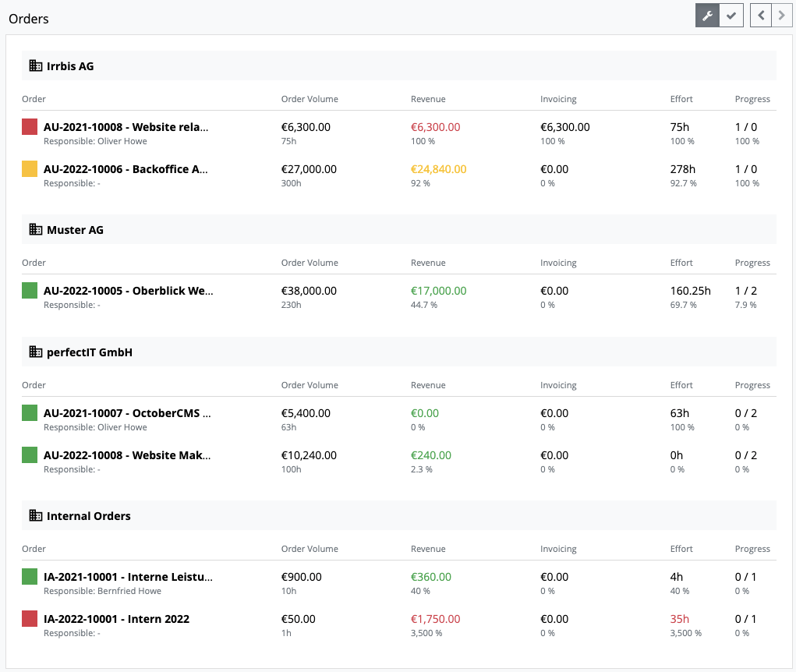This screenshot has height=672, width=796.
Task: Click Revenue column header under Muster AG
Action: point(428,263)
